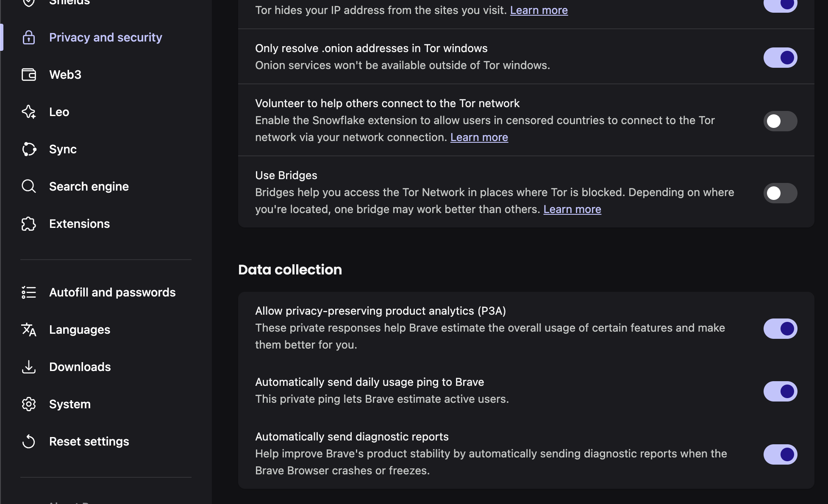Viewport: 828px width, 504px height.
Task: Enable the Snowflake volunteer Tor toggle
Action: pos(780,121)
